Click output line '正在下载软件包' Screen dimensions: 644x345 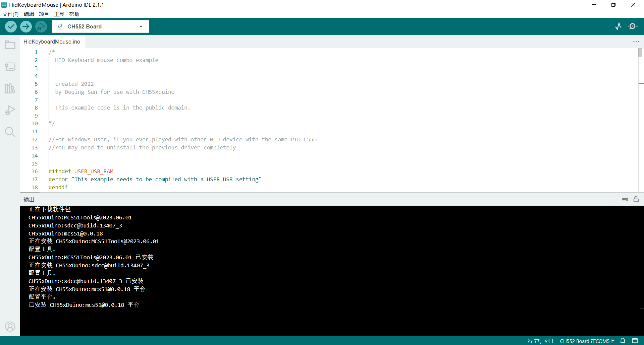tap(50, 209)
